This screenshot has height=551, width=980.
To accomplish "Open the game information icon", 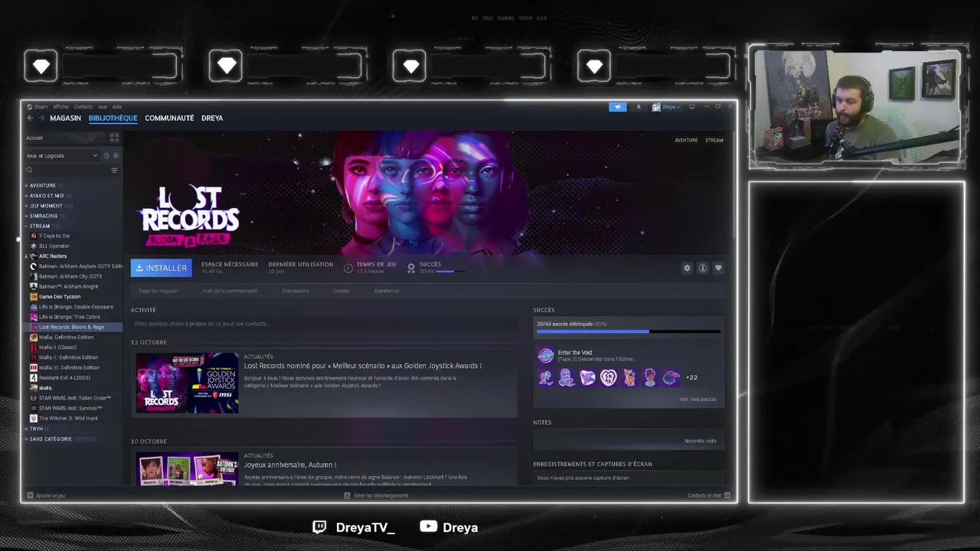I will click(x=702, y=268).
